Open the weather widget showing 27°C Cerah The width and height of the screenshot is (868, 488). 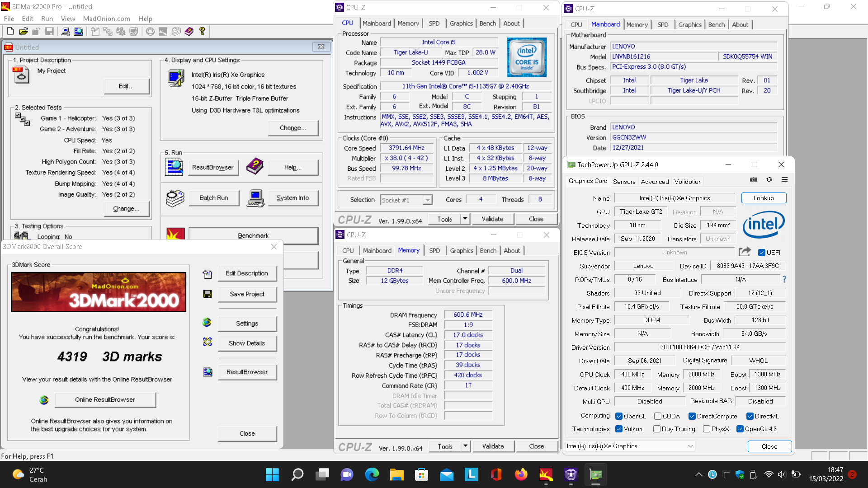(30, 474)
